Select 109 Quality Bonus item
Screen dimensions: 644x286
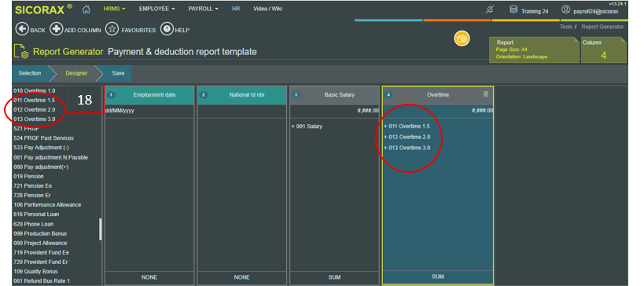pos(35,272)
